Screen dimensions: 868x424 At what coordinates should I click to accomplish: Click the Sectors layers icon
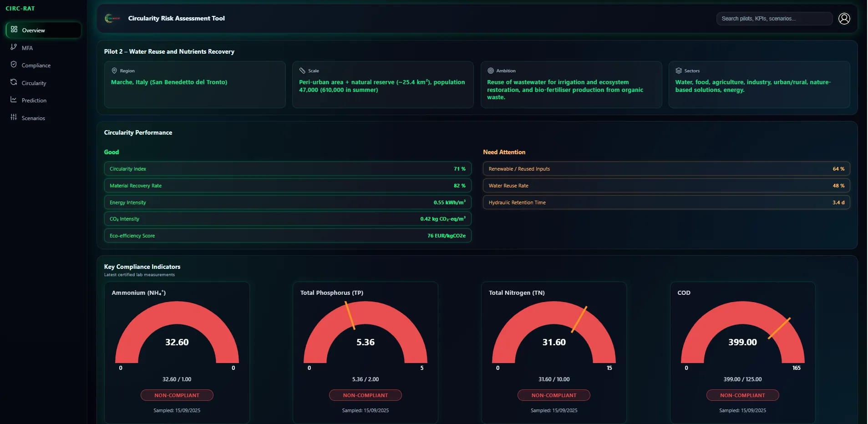point(678,71)
